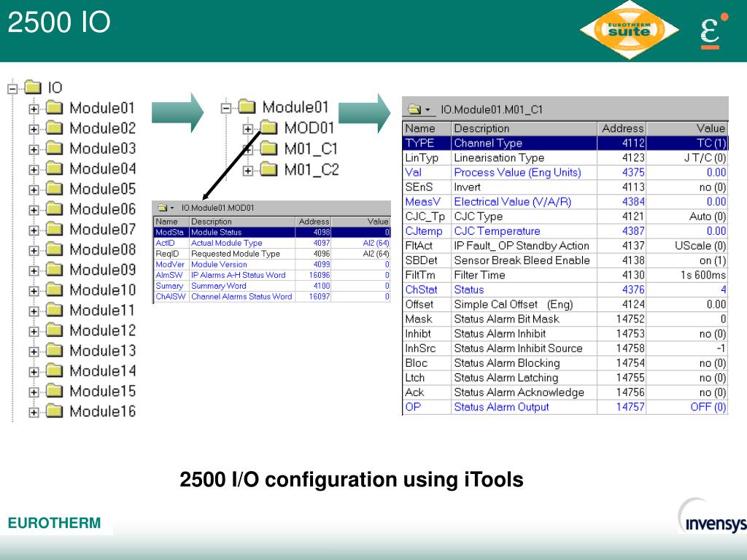Select the ChStat Status row
The width and height of the screenshot is (747, 560).
(565, 290)
